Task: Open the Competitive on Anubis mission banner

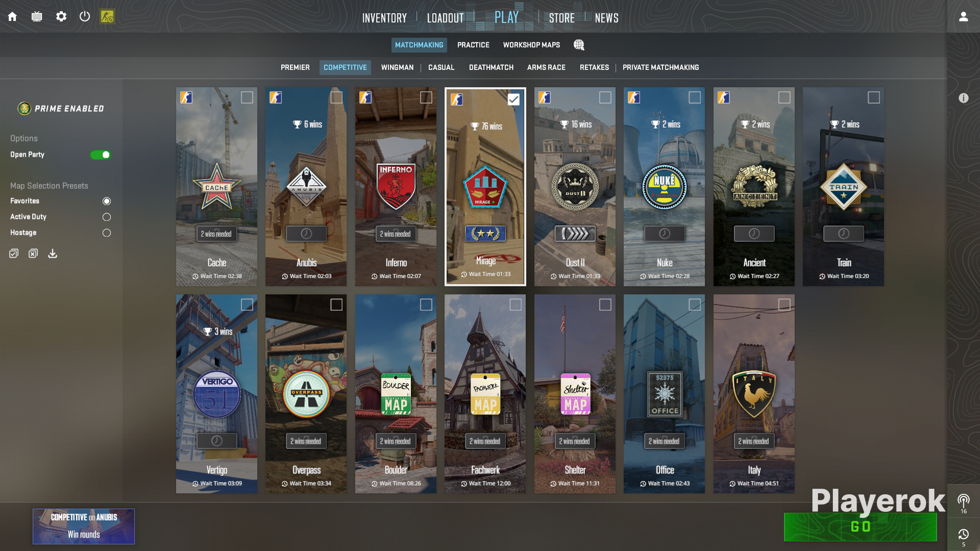Action: (84, 526)
